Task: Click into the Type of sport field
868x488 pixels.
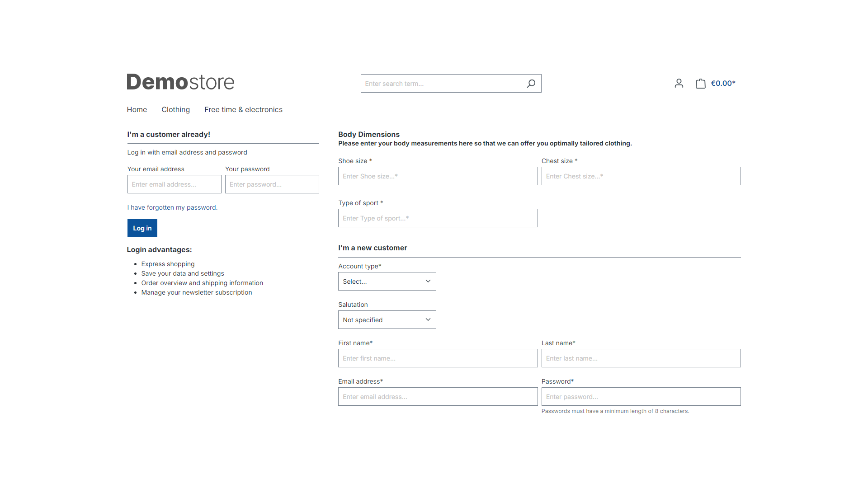Action: tap(438, 218)
